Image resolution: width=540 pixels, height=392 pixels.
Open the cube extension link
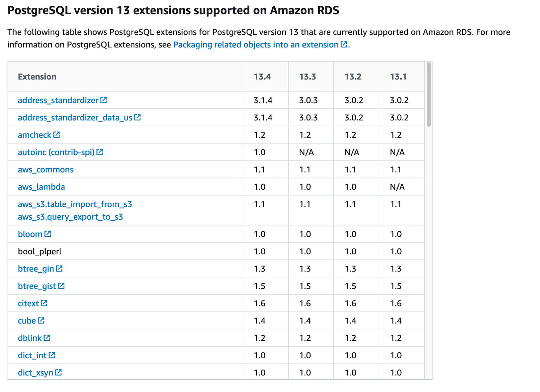coord(27,320)
